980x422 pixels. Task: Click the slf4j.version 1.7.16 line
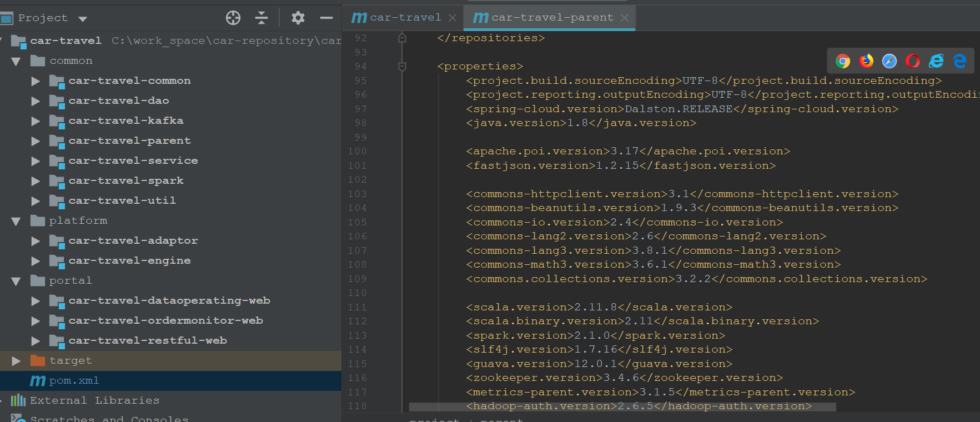tap(599, 349)
